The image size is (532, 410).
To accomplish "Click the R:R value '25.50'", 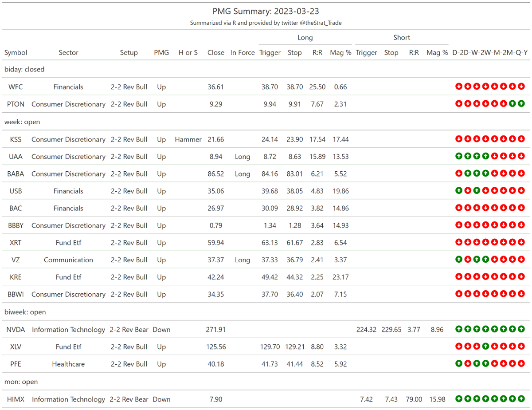I will coord(317,87).
